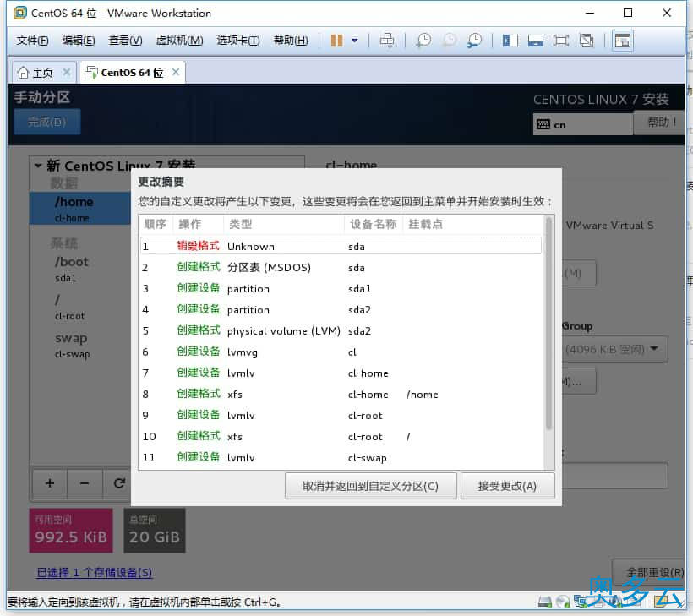Open the power options dropdown arrow
Viewport: 693px width, 616px height.
[x=354, y=41]
